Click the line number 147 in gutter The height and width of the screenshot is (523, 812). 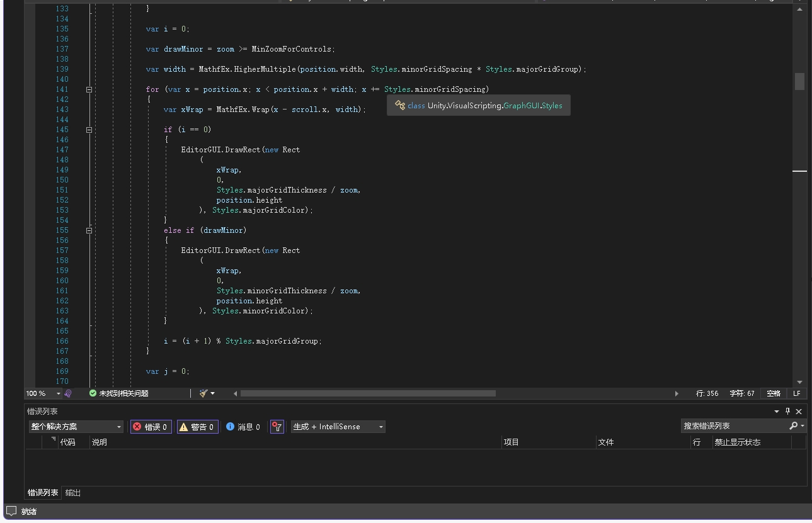(x=62, y=150)
